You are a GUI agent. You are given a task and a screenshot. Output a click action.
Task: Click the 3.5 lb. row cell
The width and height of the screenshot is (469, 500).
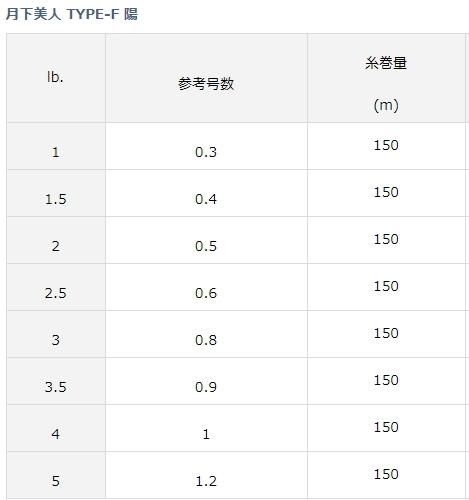[56, 381]
